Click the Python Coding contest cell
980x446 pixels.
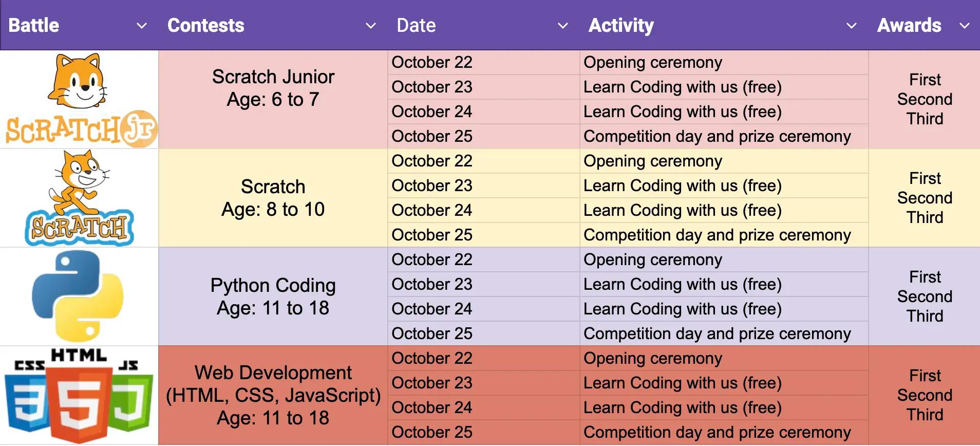tap(273, 296)
